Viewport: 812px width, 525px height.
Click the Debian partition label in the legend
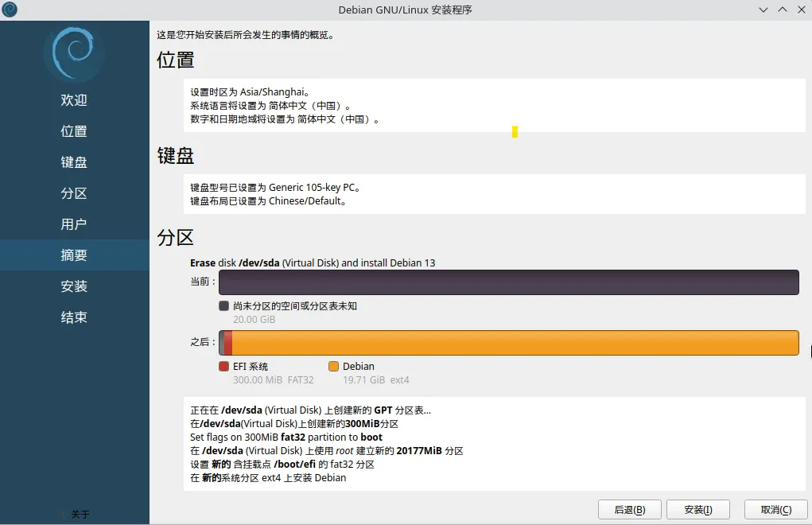coord(359,366)
